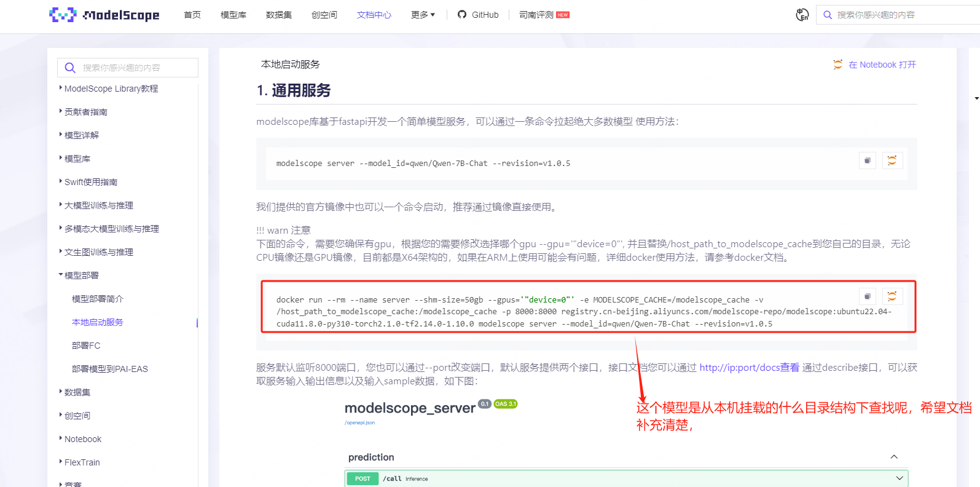Select 文档中心 in top navigation
980x487 pixels.
tap(374, 15)
